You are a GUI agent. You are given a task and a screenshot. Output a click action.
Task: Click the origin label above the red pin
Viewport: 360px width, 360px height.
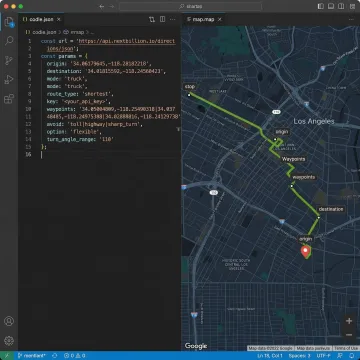305,239
